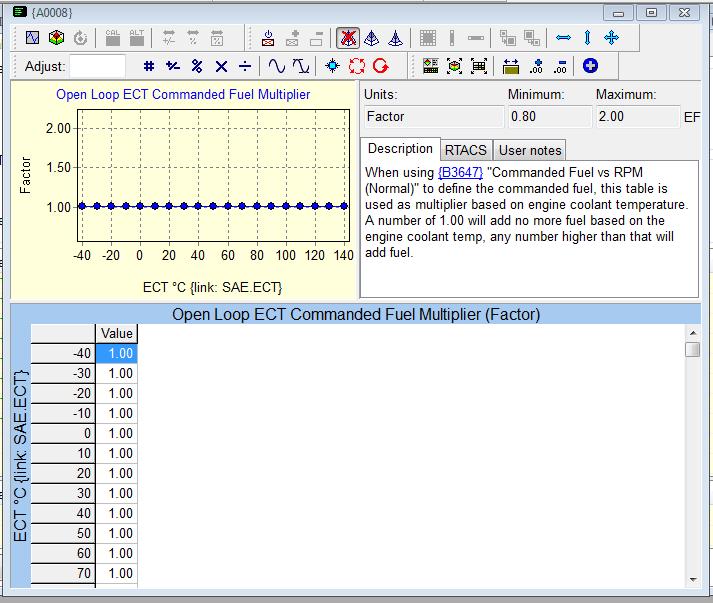
Task: Click the wide blue pyramid icon
Action: (x=372, y=38)
